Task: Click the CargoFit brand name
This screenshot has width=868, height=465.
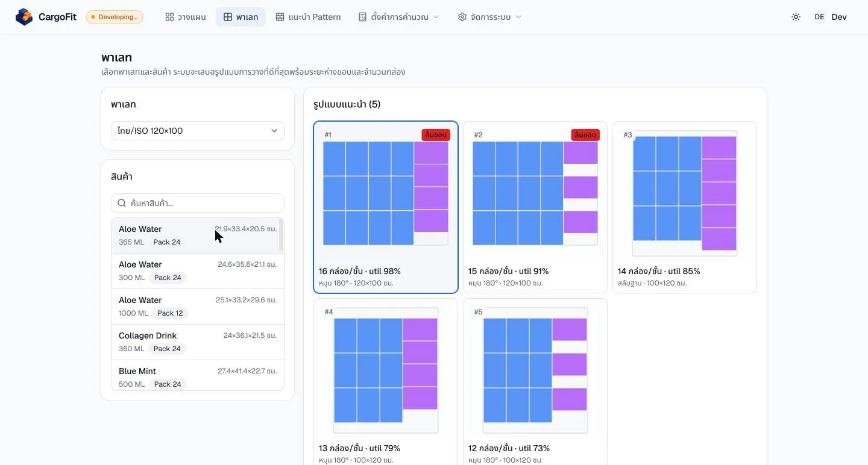Action: [x=57, y=17]
